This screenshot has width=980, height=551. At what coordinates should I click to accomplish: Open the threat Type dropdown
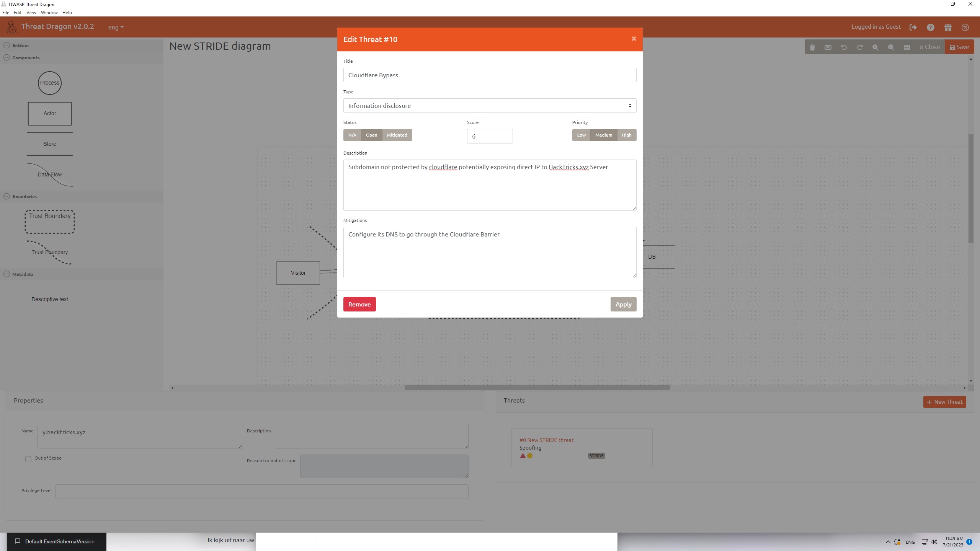489,106
